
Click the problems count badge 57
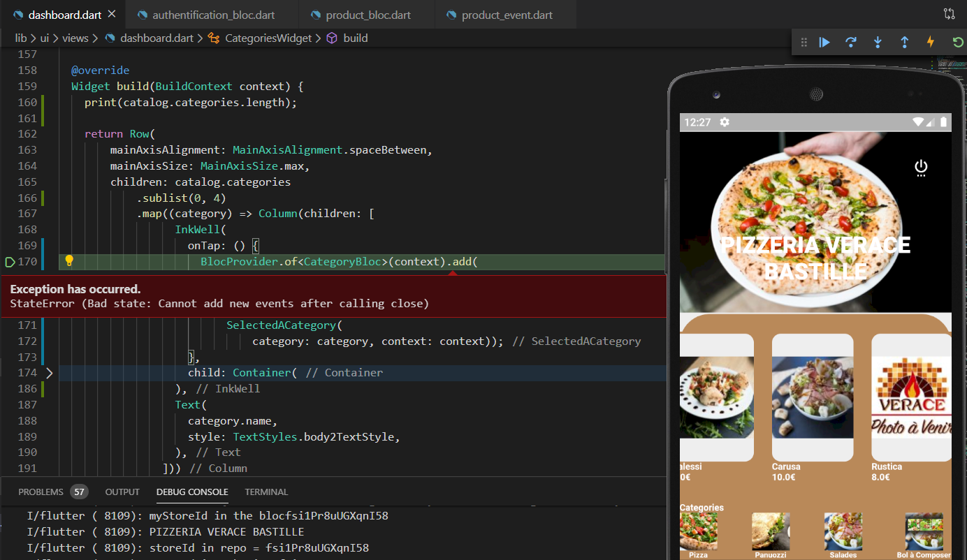pos(79,492)
